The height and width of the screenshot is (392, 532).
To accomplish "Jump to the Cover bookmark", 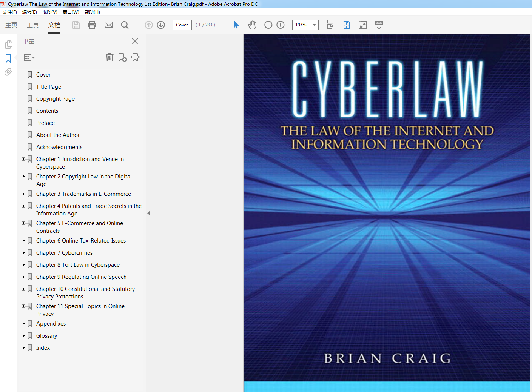I will click(43, 75).
